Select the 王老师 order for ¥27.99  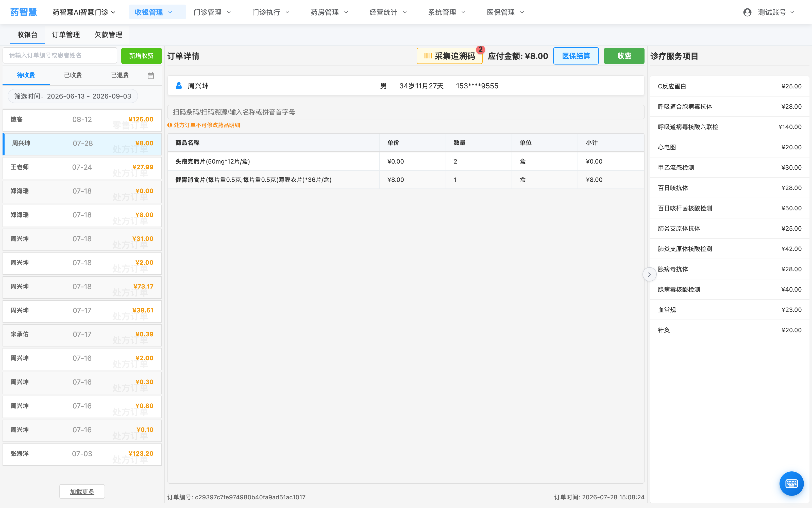(82, 168)
